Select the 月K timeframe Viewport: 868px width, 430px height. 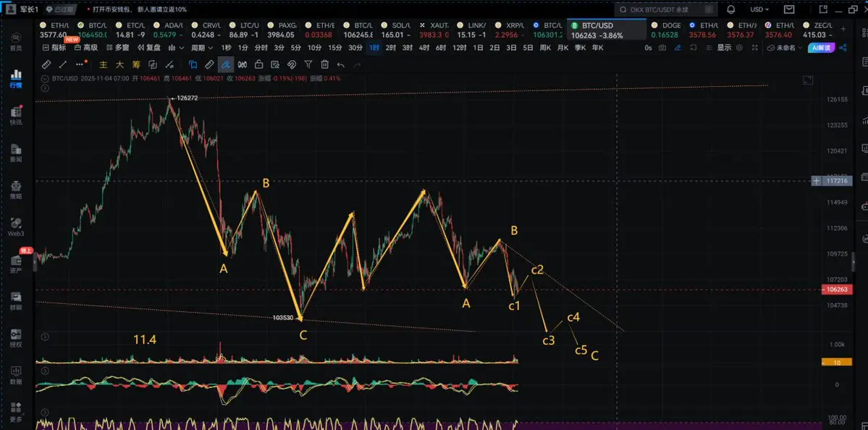tap(562, 48)
